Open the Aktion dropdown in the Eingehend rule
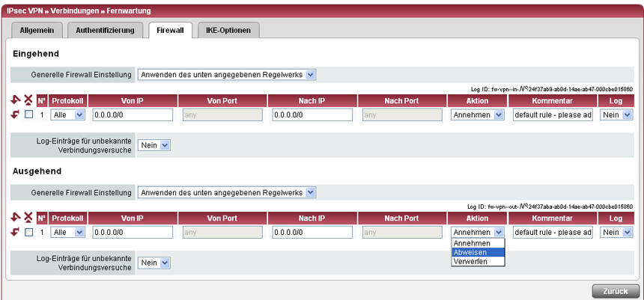644x300 pixels. click(x=478, y=114)
